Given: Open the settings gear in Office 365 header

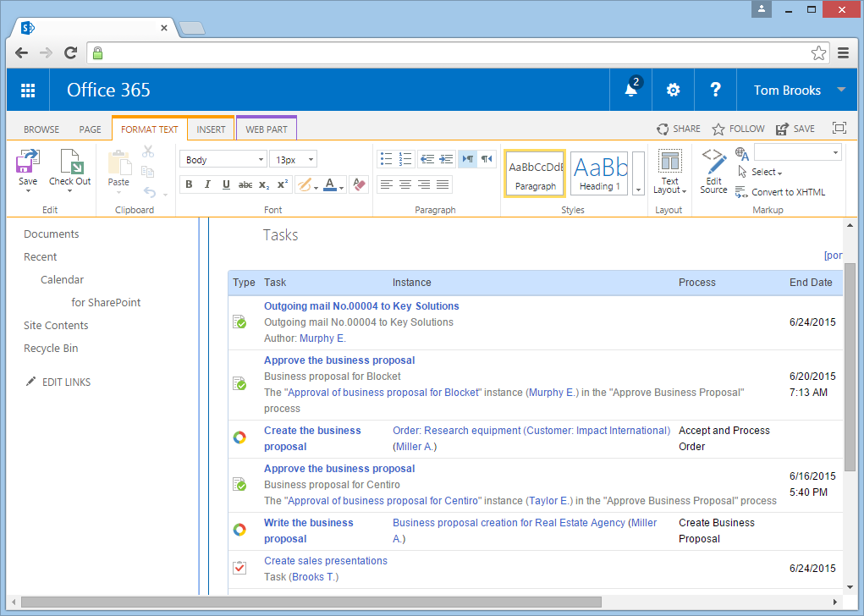Looking at the screenshot, I should [x=673, y=90].
